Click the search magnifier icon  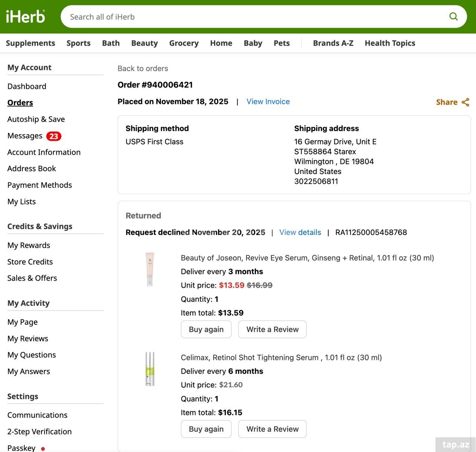pyautogui.click(x=453, y=17)
